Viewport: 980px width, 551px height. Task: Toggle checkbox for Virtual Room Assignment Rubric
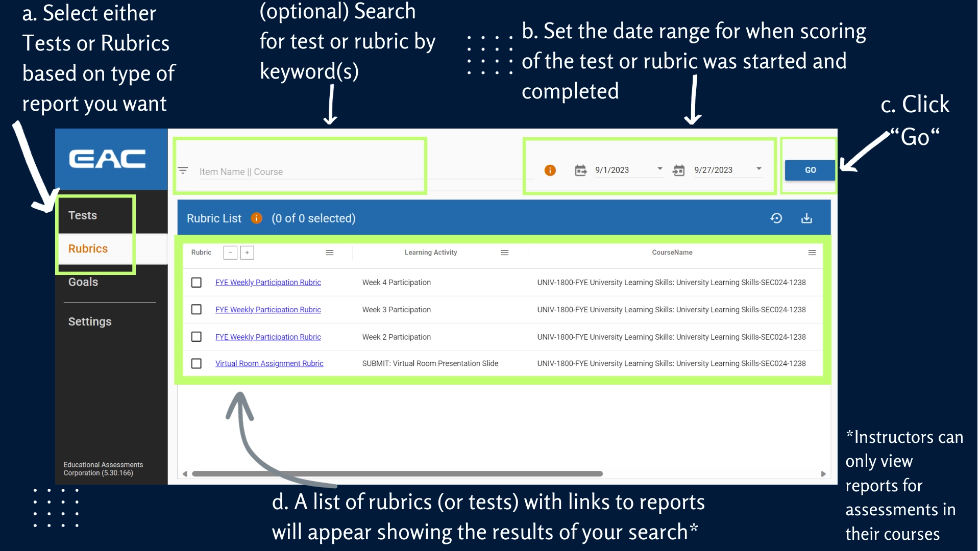pyautogui.click(x=197, y=363)
